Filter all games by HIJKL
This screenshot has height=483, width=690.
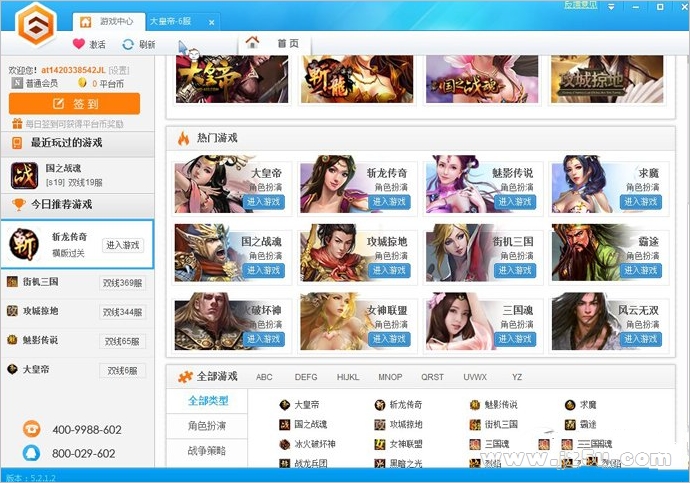tap(348, 377)
